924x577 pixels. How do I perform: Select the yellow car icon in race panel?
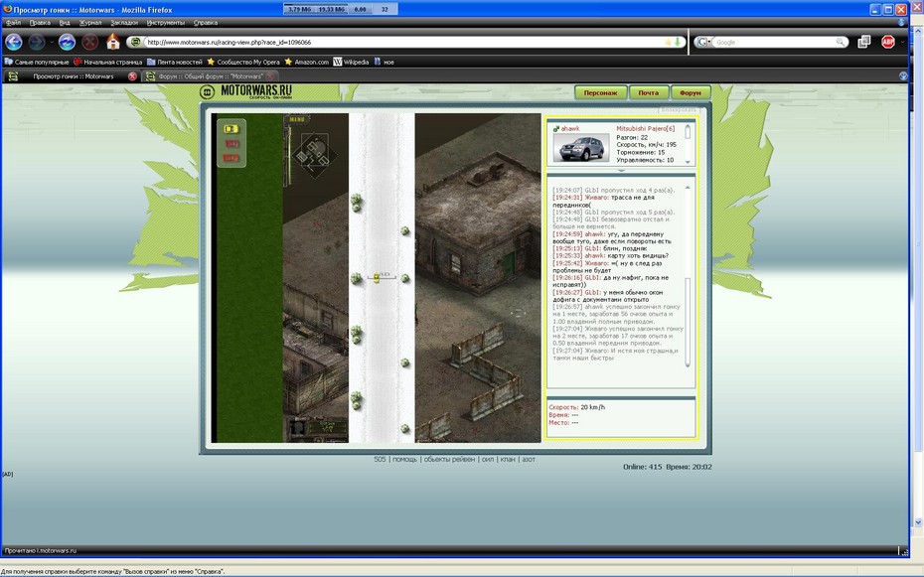[231, 129]
